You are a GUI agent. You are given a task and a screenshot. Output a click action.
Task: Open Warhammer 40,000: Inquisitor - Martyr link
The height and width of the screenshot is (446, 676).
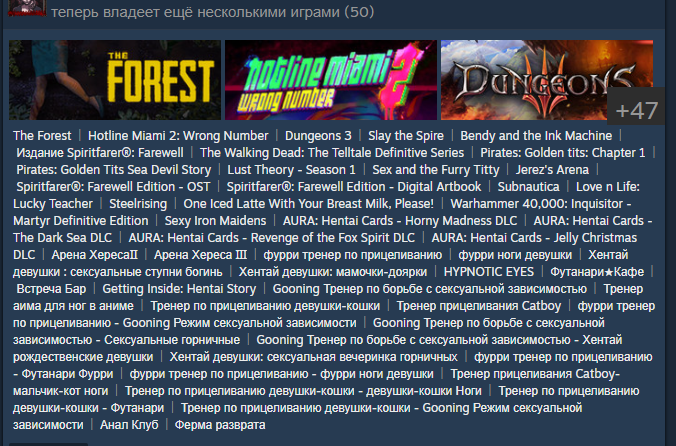coord(541,204)
